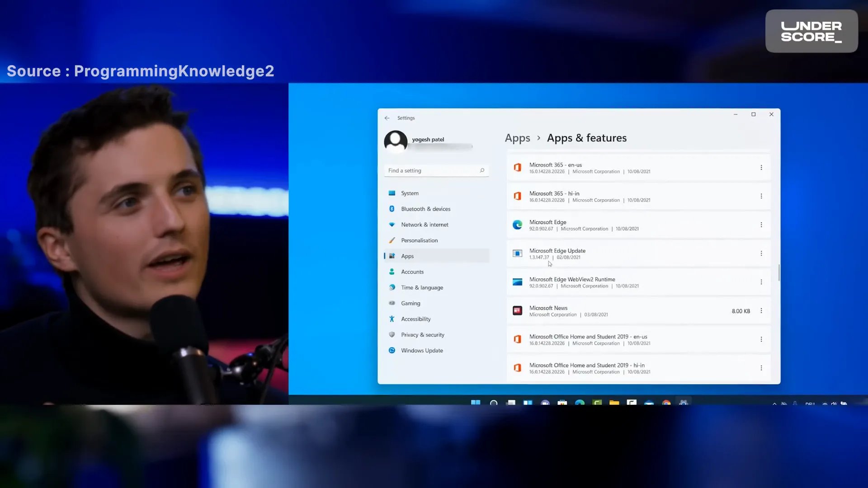Screen dimensions: 868x488
Task: Click the Edge WebView2 Runtime icon
Action: pos(517,282)
